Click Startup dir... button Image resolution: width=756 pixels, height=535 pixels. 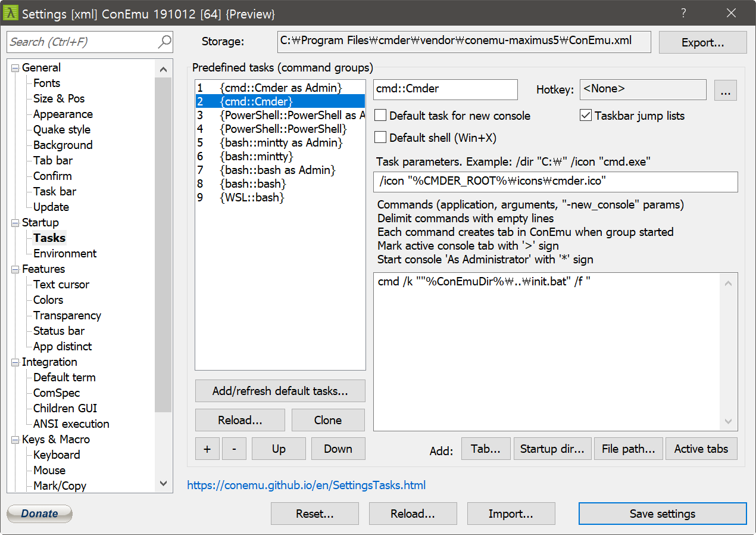point(552,449)
